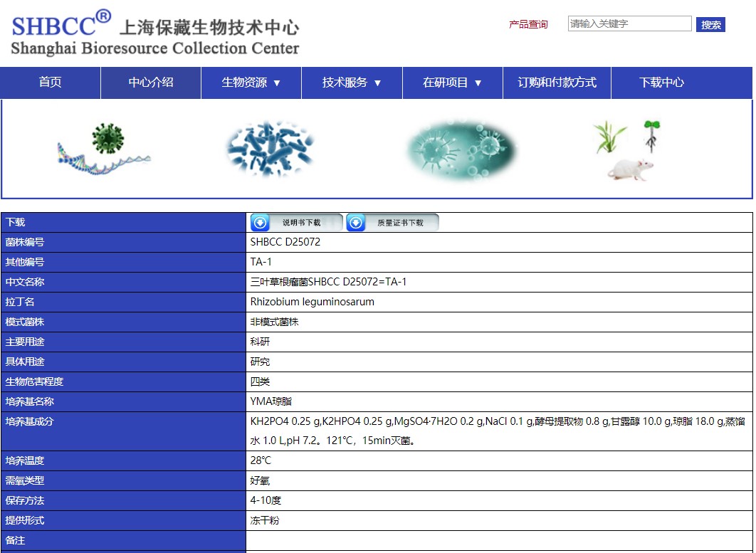756x553 pixels.
Task: Click the 下载 row label
Action: (15, 222)
